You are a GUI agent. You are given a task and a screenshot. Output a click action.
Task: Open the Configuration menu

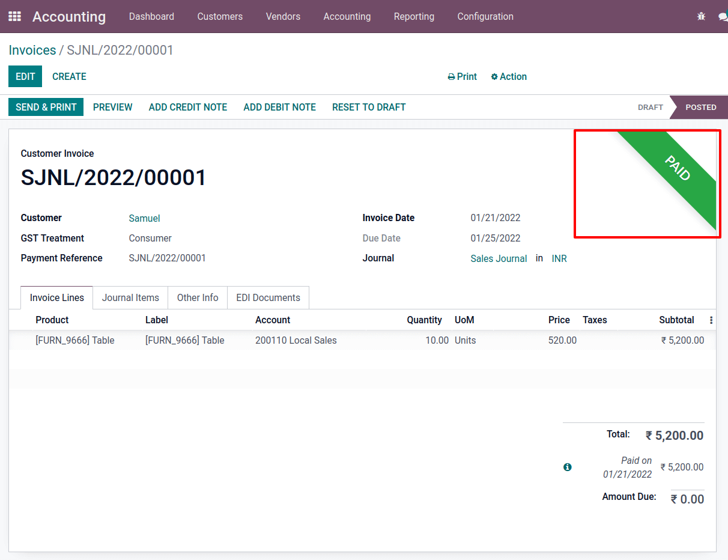click(485, 16)
